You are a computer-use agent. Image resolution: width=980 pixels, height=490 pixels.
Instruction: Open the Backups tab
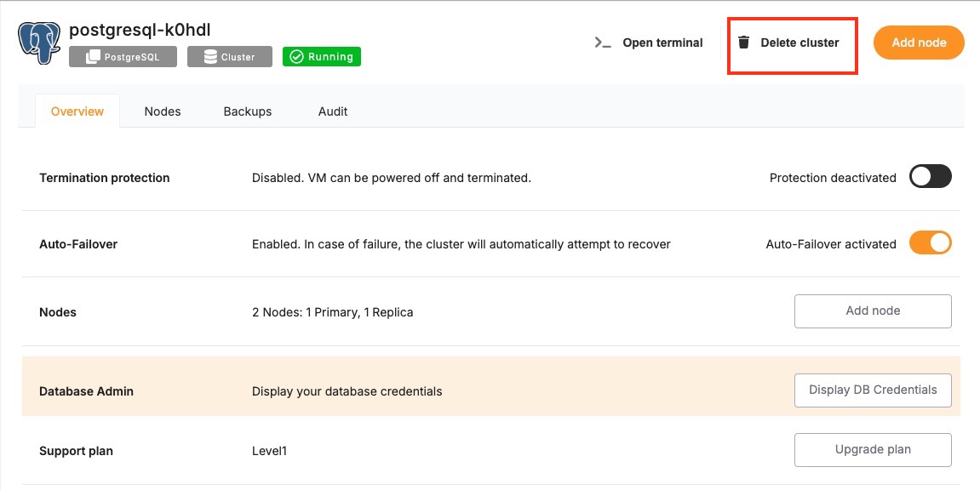click(248, 111)
